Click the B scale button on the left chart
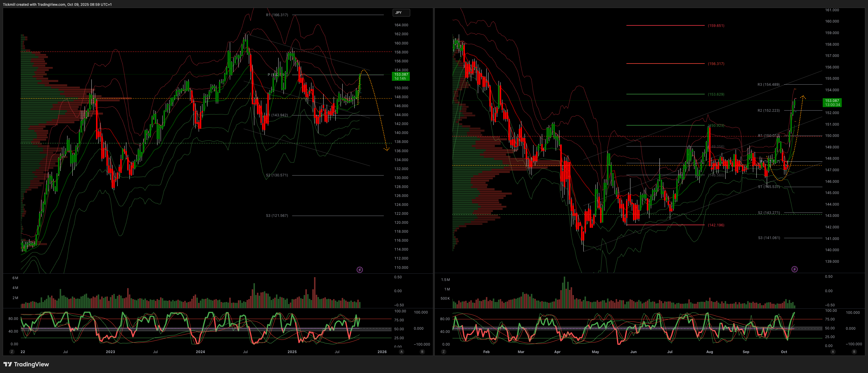Image resolution: width=868 pixels, height=373 pixels. (x=422, y=352)
